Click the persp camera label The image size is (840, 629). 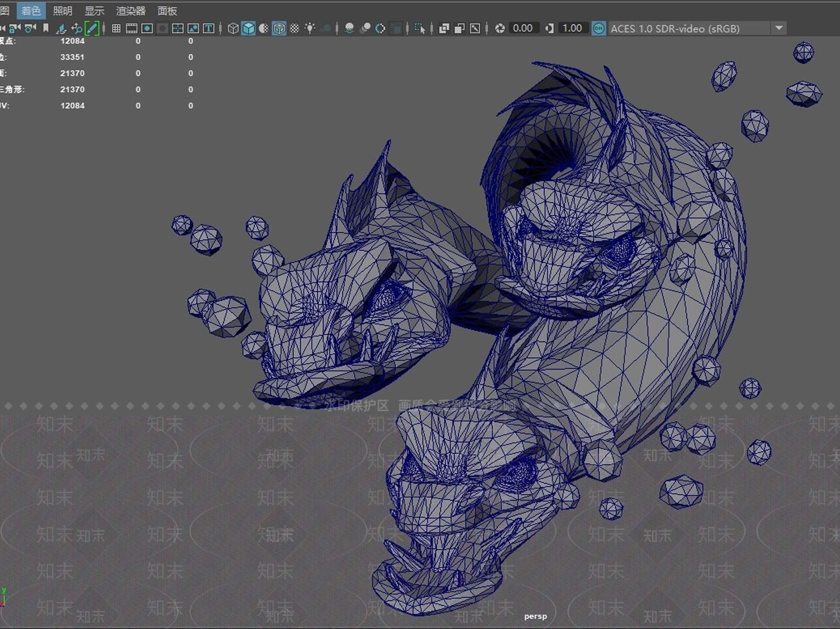point(535,616)
